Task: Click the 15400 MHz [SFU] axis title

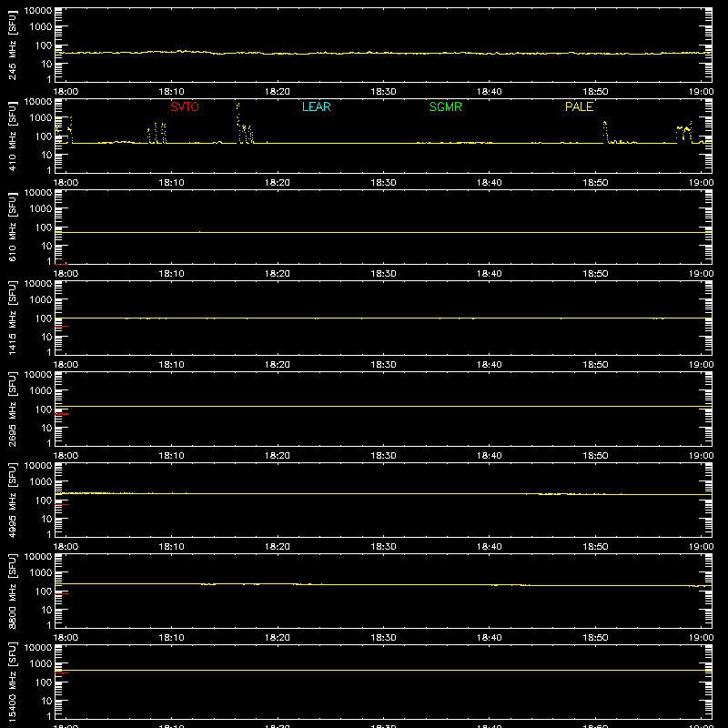Action: 13,682
